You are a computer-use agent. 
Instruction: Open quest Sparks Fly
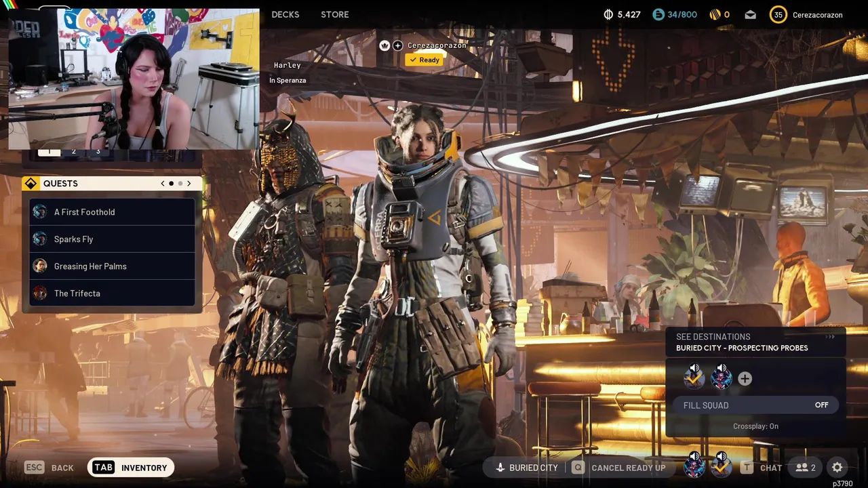(x=112, y=239)
